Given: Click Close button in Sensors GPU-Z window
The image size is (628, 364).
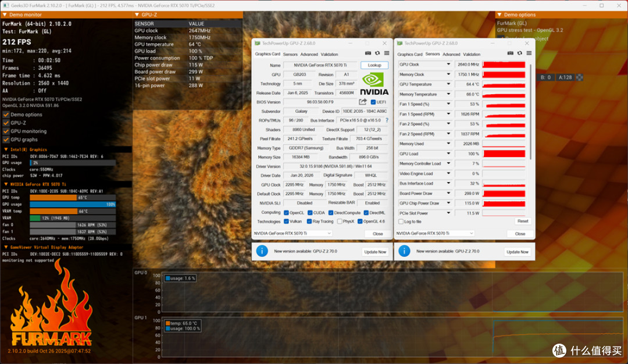Looking at the screenshot, I should tap(520, 233).
